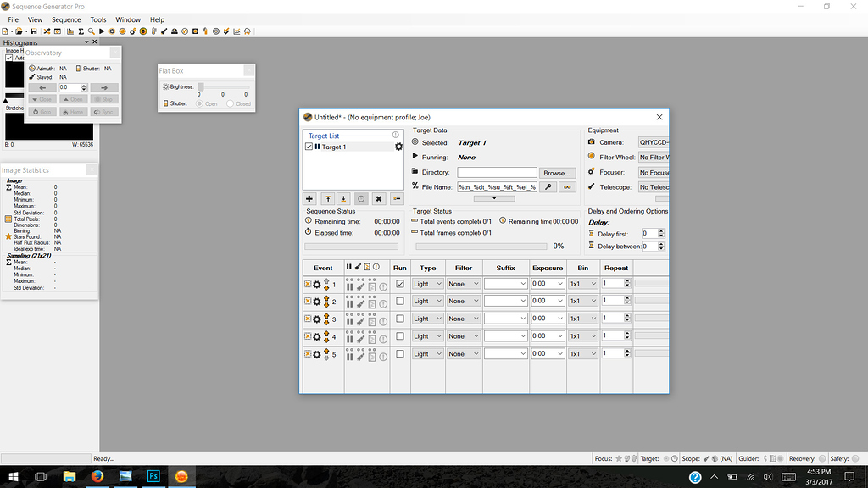Image resolution: width=868 pixels, height=488 pixels.
Task: Open Photoshop from the Windows taskbar
Action: point(153,476)
